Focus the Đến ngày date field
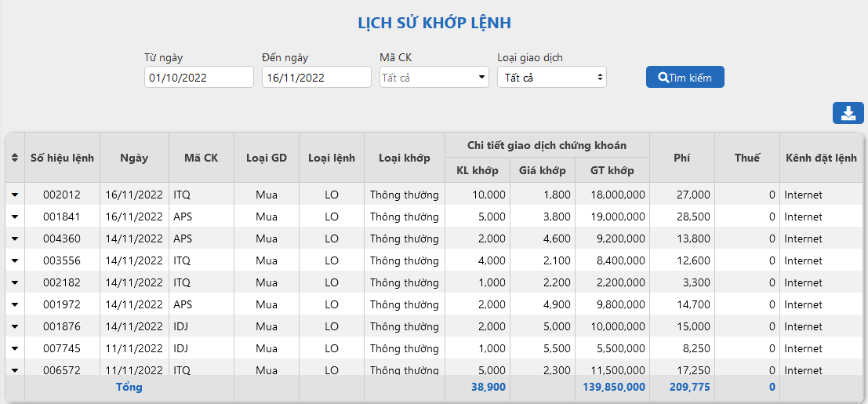868x404 pixels. pos(317,77)
